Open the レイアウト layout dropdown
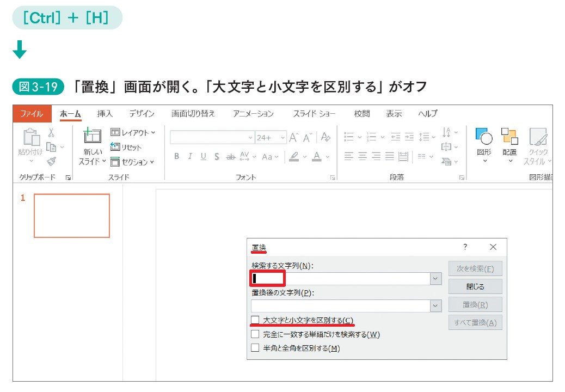Screen dimensions: 565x392 133,132
